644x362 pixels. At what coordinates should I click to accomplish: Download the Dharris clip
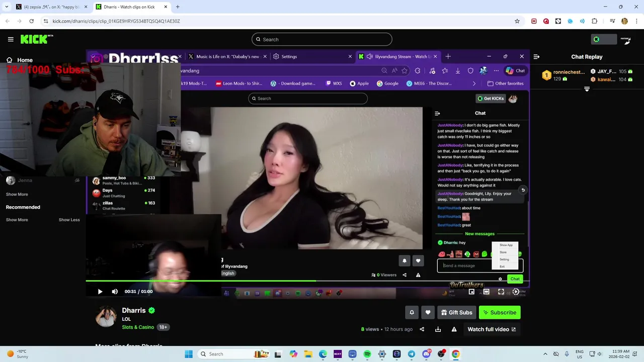(438, 329)
